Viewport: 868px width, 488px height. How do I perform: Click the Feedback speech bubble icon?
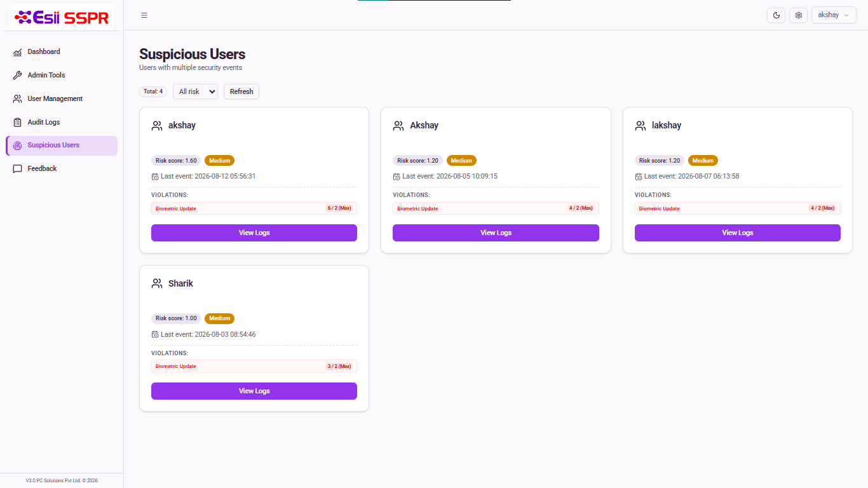click(x=18, y=169)
